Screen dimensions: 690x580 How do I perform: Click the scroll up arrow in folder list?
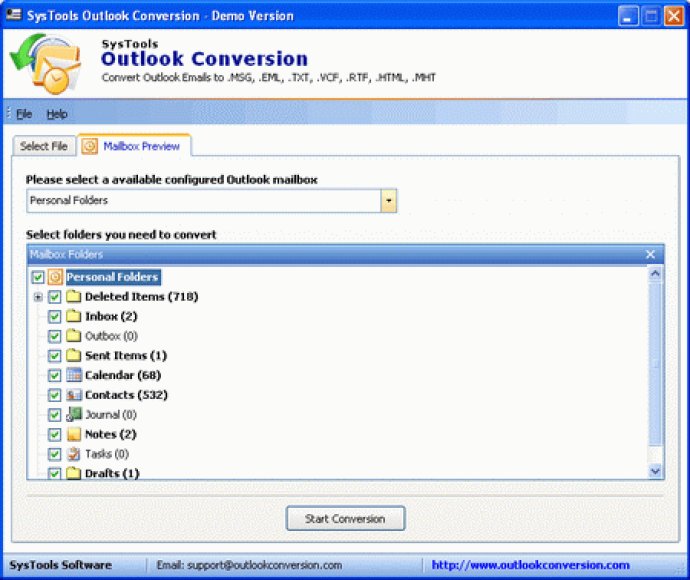click(655, 274)
